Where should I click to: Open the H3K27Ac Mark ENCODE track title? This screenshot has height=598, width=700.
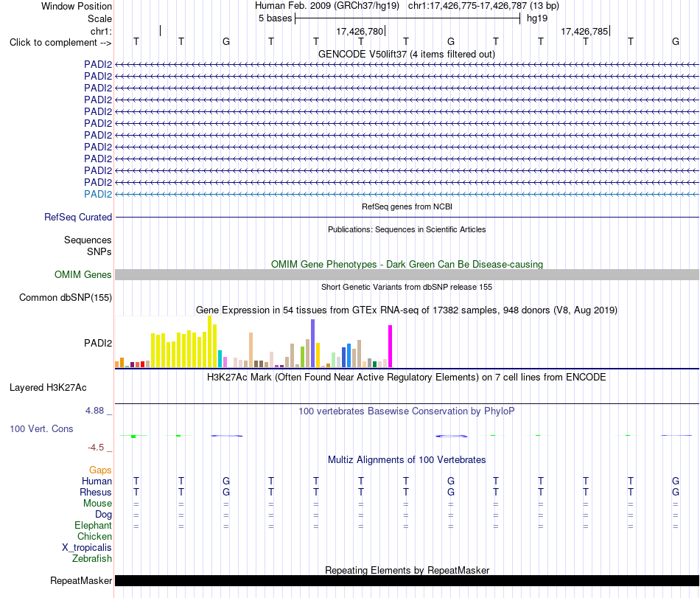[407, 378]
